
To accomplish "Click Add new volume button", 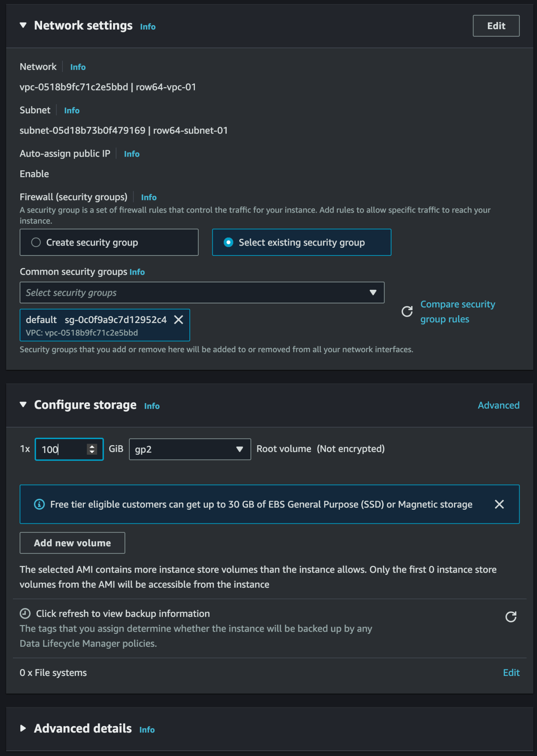I will tap(72, 543).
